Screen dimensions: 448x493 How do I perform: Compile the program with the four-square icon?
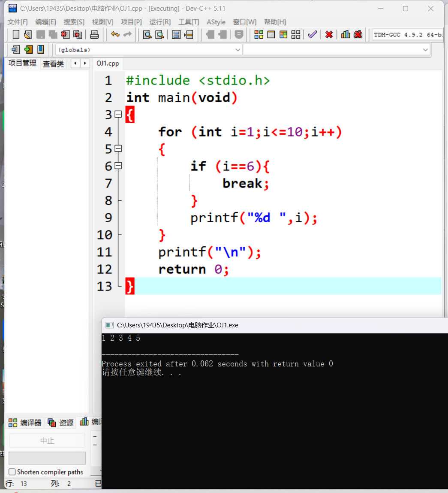tap(259, 35)
